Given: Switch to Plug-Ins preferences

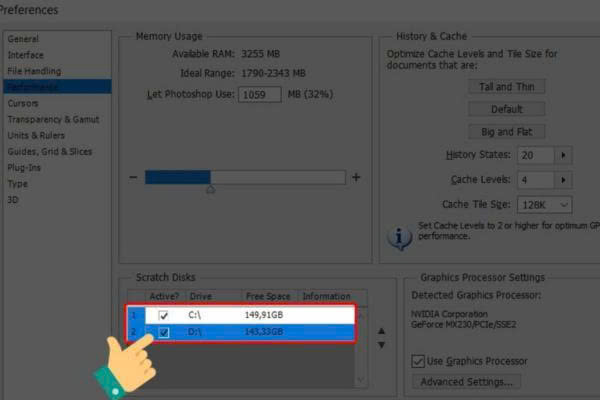Looking at the screenshot, I should click(x=24, y=168).
